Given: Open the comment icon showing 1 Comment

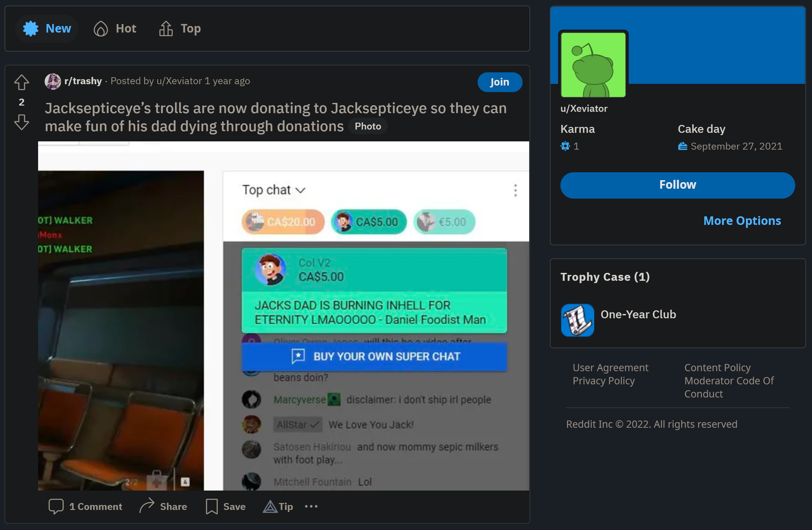Looking at the screenshot, I should (x=56, y=506).
